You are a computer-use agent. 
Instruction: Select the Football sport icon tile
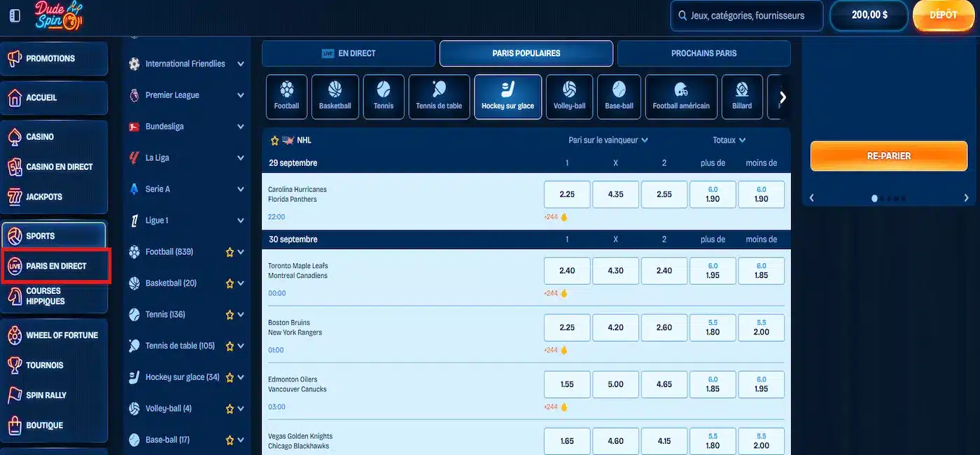coord(286,97)
